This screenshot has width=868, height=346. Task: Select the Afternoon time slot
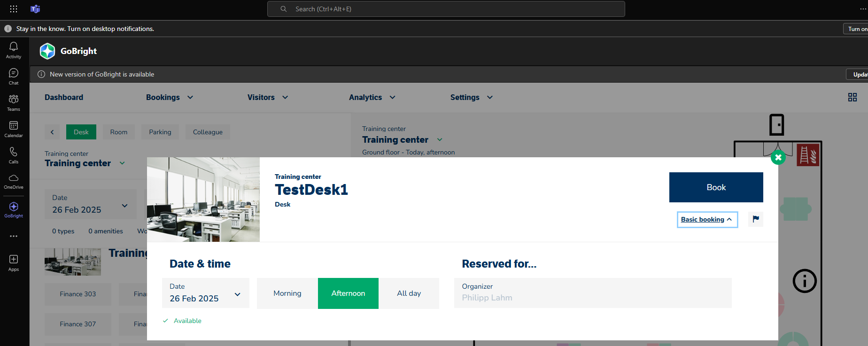(348, 293)
